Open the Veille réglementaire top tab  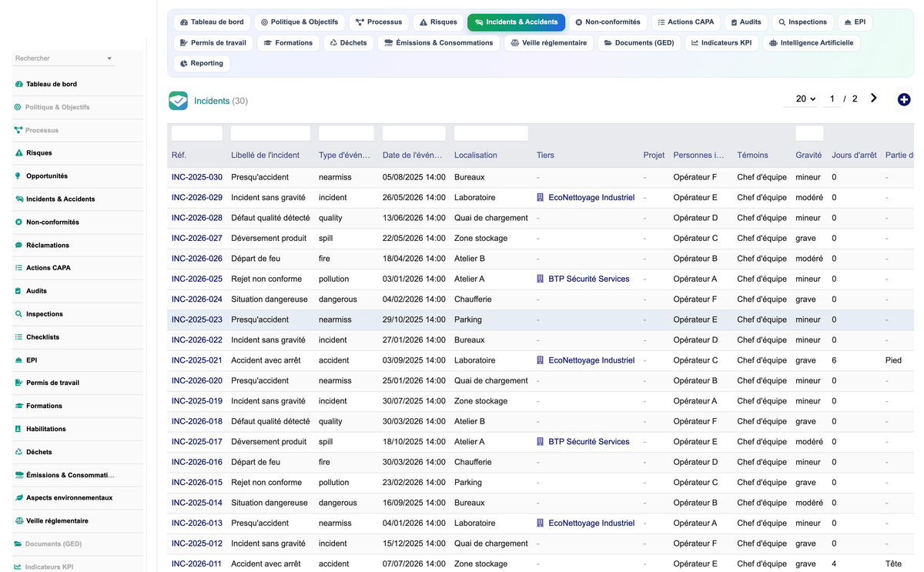[x=548, y=43]
